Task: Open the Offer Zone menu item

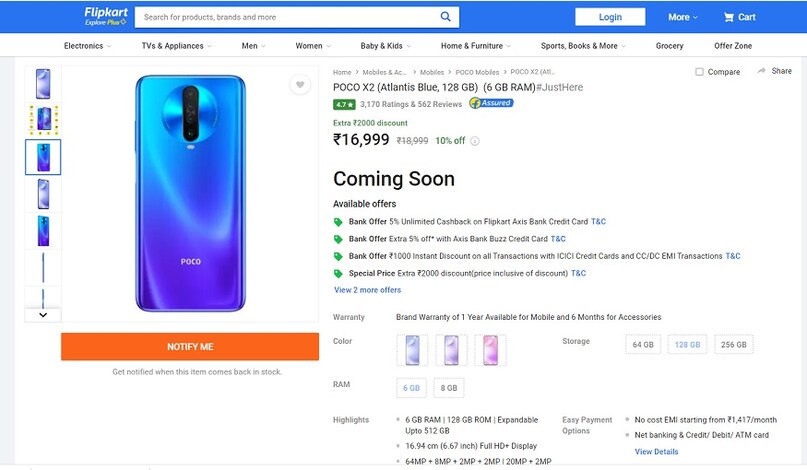Action: point(733,46)
